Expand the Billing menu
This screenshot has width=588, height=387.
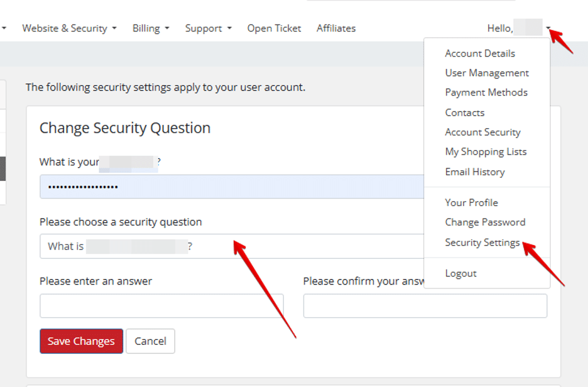pyautogui.click(x=150, y=28)
